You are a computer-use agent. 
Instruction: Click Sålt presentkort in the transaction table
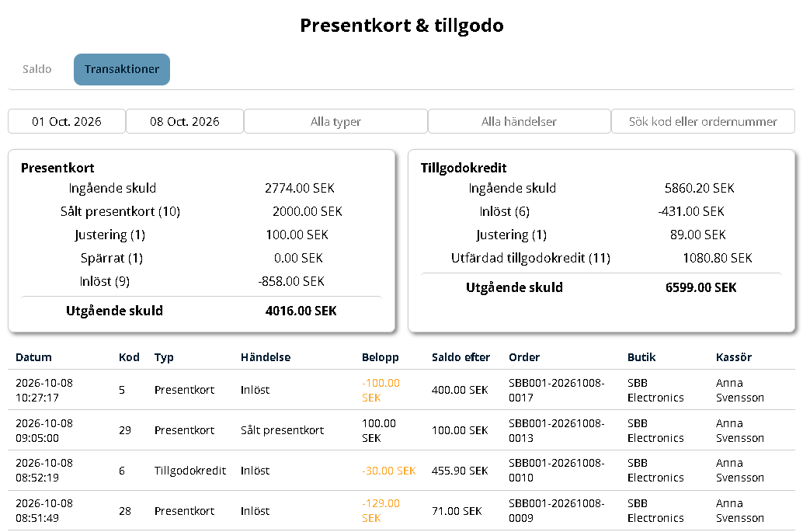click(x=282, y=430)
